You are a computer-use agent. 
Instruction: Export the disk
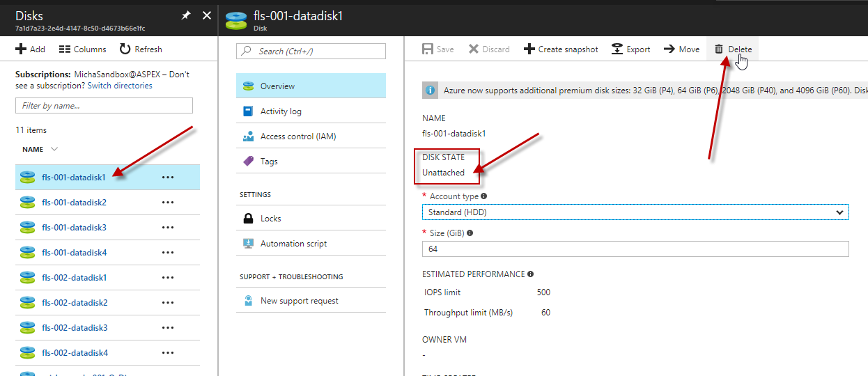(631, 49)
